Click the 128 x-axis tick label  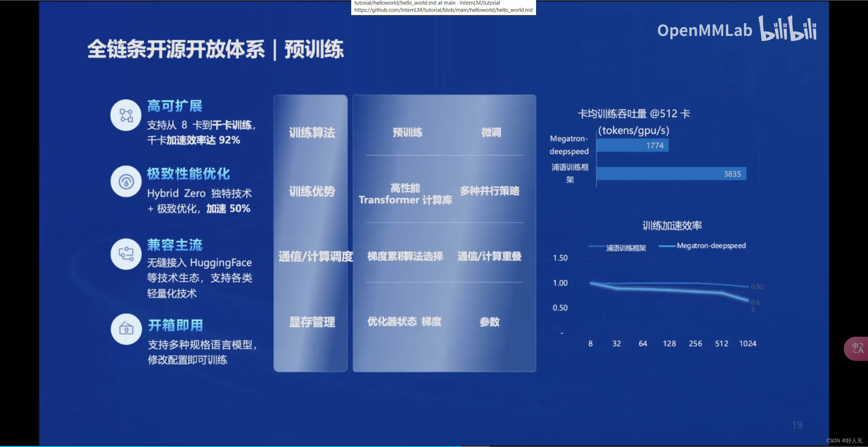tap(669, 343)
